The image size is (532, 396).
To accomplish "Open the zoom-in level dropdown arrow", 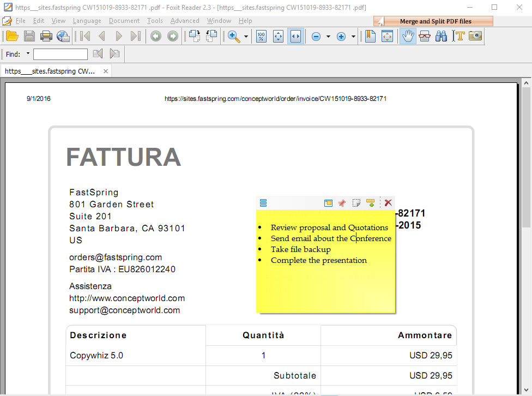I will pos(353,36).
